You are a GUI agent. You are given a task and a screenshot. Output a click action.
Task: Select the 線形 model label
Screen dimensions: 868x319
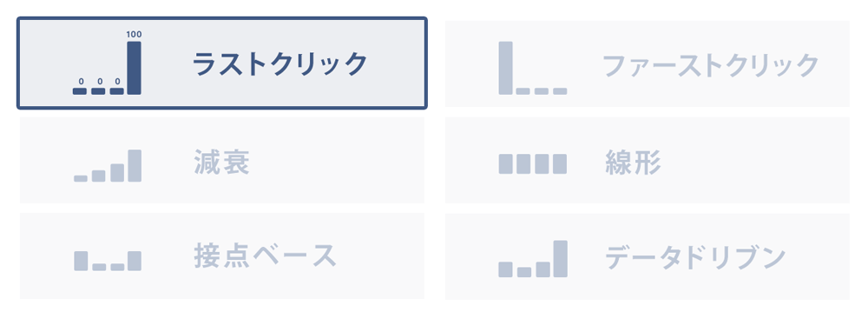click(x=634, y=163)
